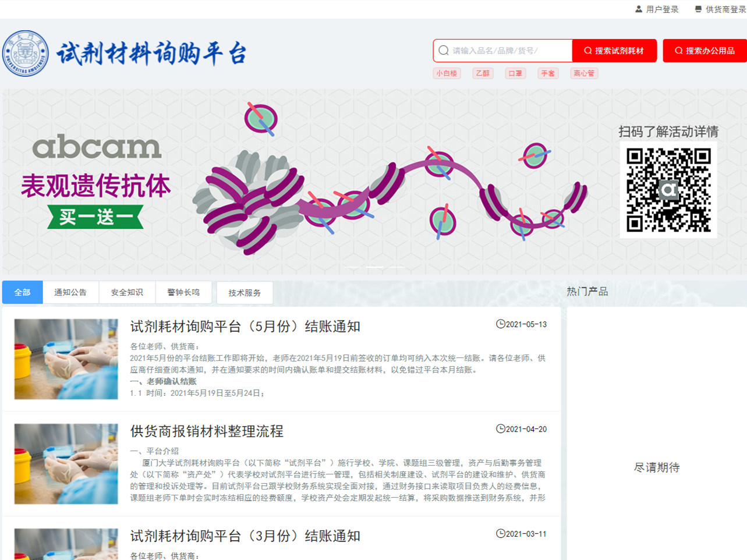This screenshot has width=747, height=560.
Task: Focus the product name search input field
Action: click(509, 51)
